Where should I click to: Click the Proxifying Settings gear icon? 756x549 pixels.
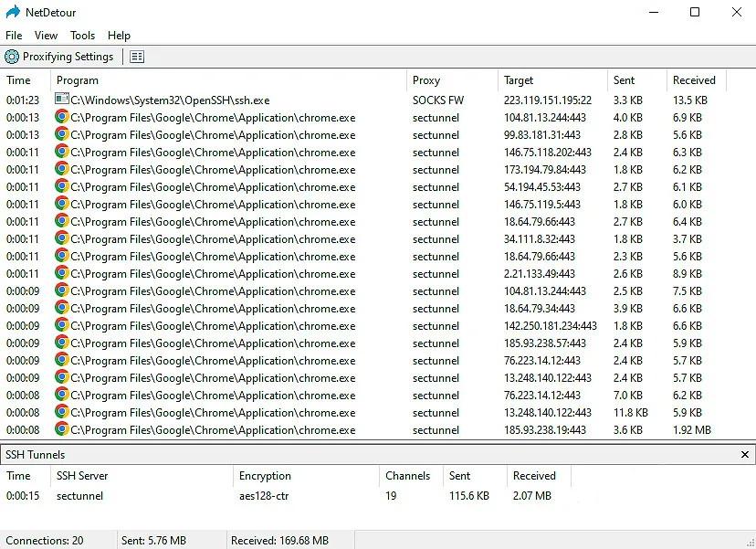click(9, 56)
